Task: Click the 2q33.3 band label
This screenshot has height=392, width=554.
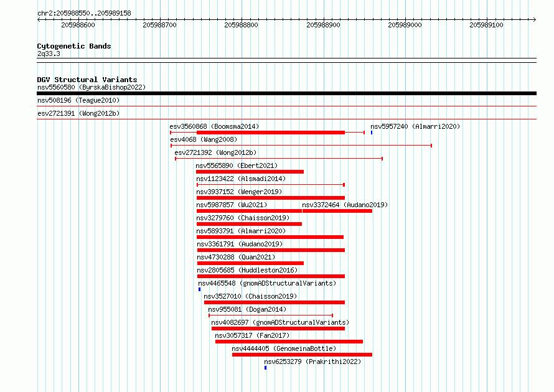Action: (x=49, y=54)
